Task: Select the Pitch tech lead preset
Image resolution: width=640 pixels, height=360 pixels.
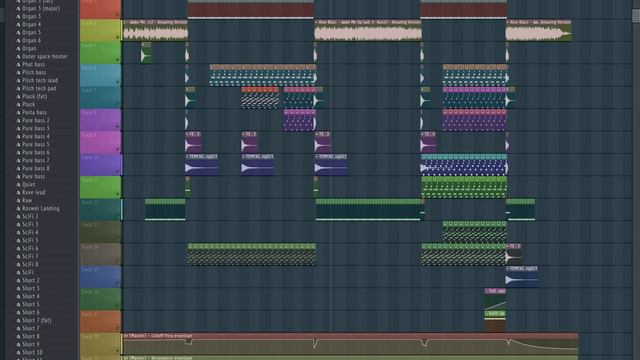Action: 40,80
